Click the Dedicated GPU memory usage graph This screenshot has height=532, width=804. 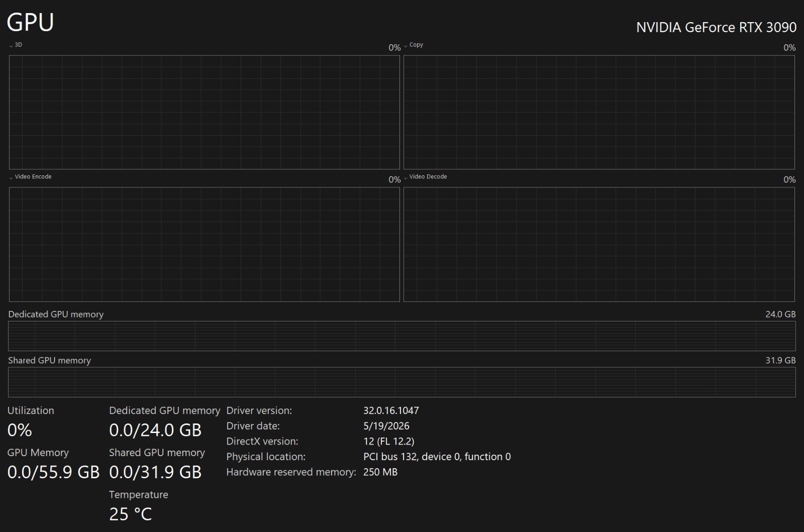(x=401, y=336)
